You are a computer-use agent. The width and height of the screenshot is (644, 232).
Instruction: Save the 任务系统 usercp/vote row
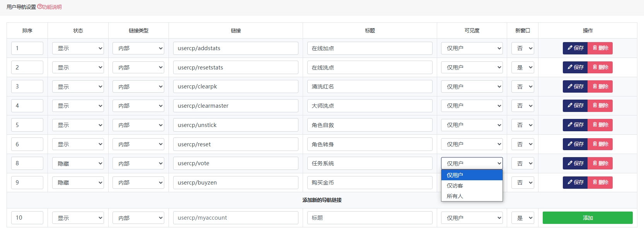click(x=575, y=163)
